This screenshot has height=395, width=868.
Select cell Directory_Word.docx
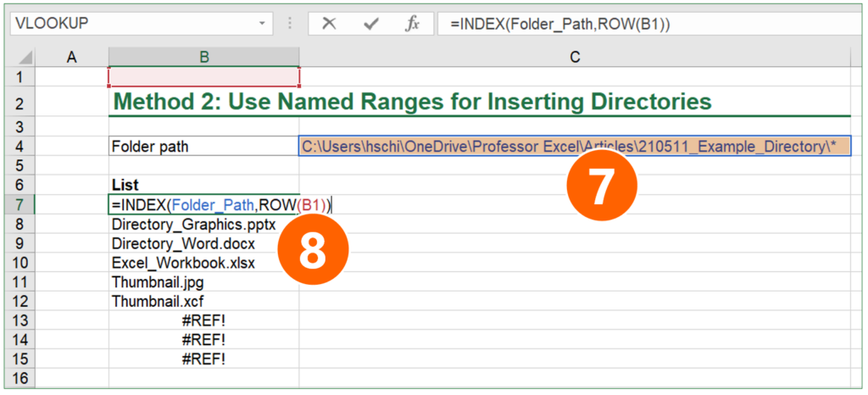coord(203,243)
